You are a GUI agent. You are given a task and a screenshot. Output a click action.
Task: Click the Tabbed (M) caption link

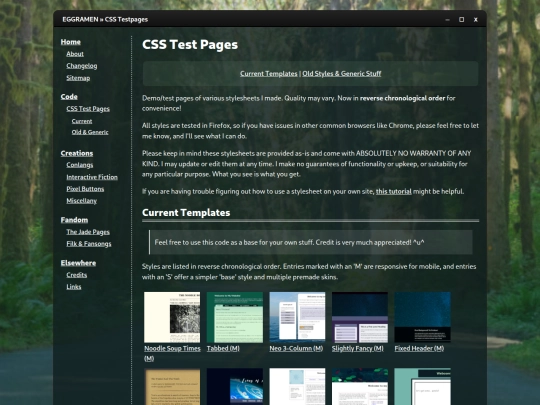point(223,349)
